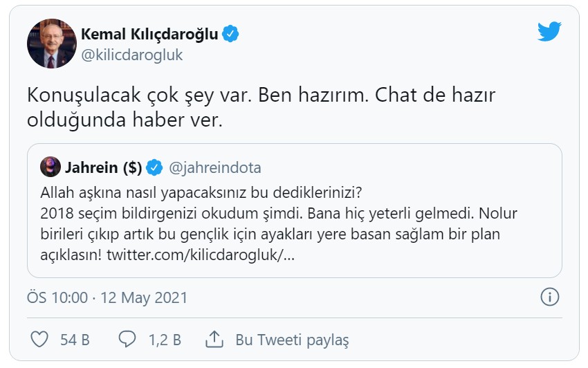This screenshot has height=368, width=588.
Task: Click Jahrein's small avatar image
Action: 50,167
